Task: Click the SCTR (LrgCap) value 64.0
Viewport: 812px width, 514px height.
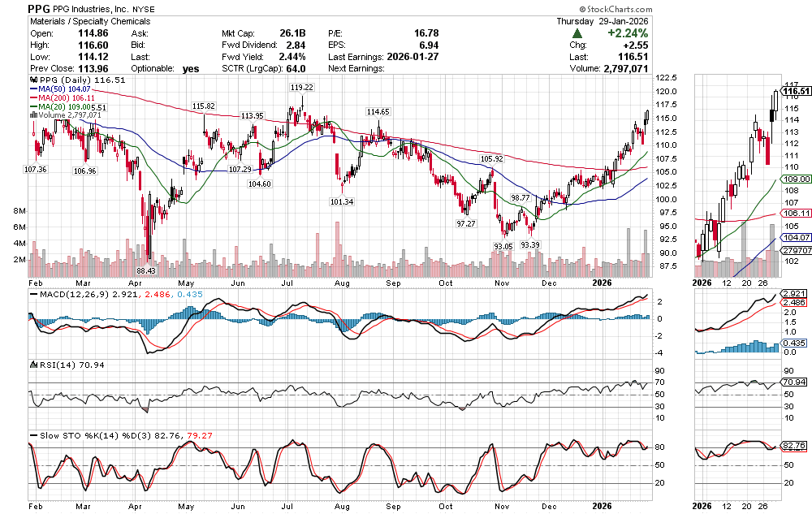Action: (x=306, y=68)
